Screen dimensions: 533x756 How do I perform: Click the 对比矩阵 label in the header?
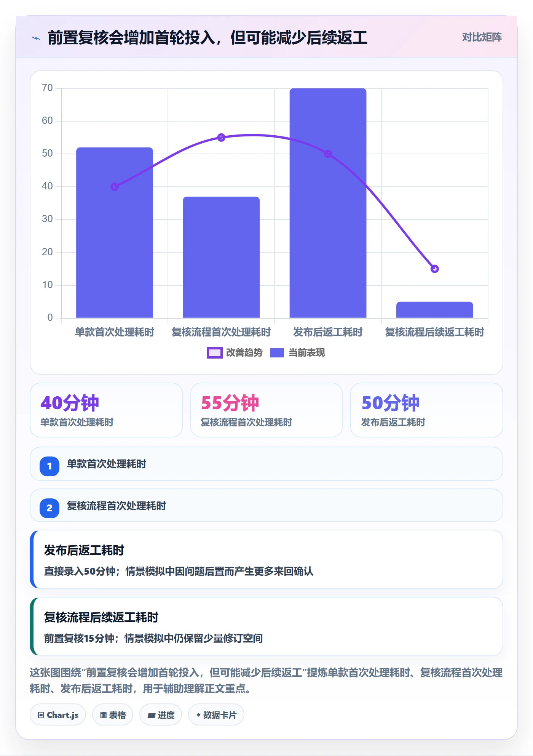click(482, 37)
